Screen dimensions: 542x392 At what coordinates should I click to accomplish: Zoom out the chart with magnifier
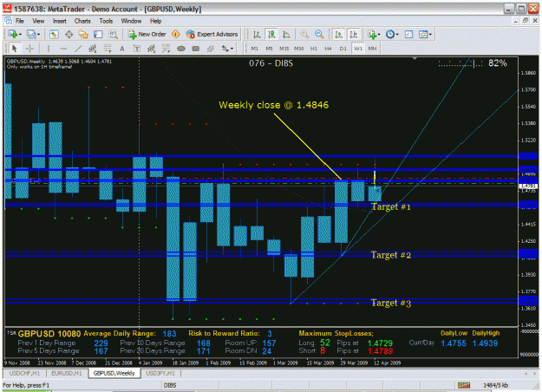319,34
